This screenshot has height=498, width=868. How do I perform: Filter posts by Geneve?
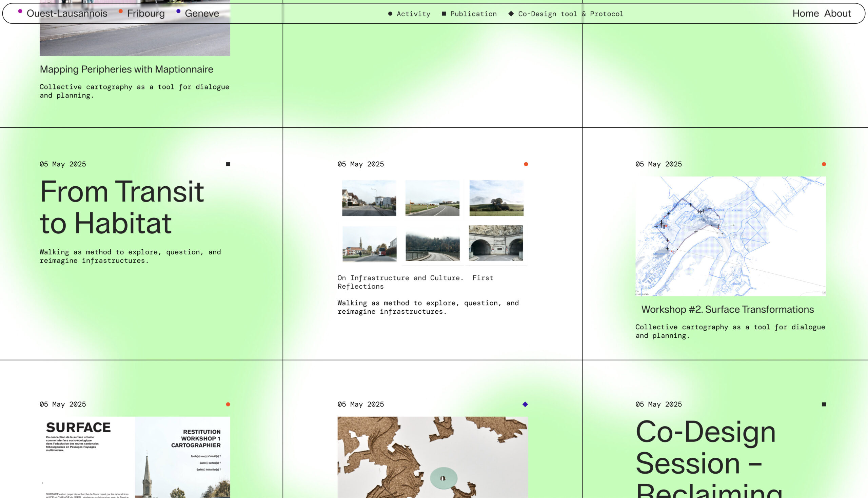[202, 13]
